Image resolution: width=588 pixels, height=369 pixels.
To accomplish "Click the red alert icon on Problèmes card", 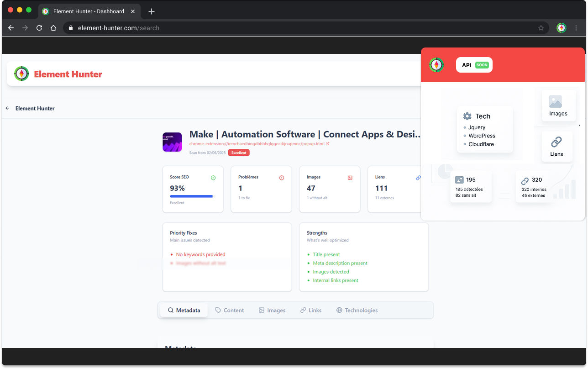I will pos(282,178).
